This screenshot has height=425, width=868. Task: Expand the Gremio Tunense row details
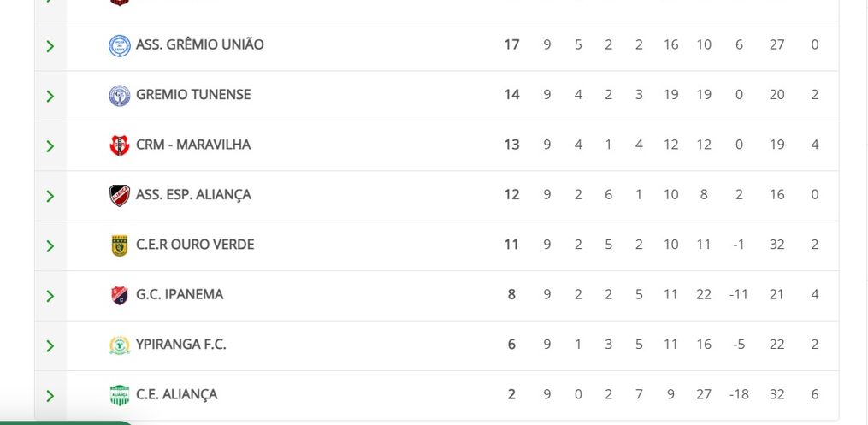point(50,96)
